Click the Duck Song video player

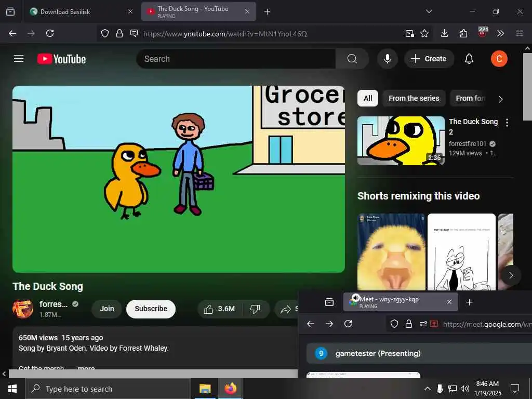(179, 179)
